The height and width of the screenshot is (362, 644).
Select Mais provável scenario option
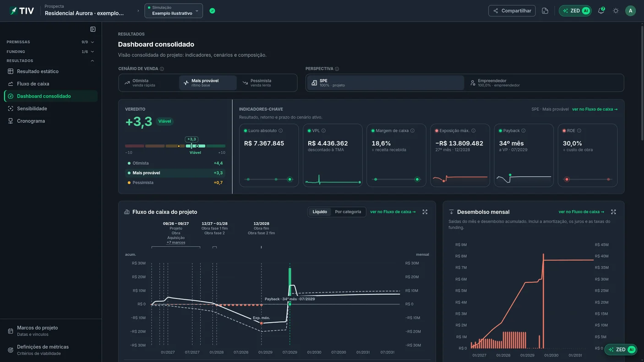coord(208,83)
